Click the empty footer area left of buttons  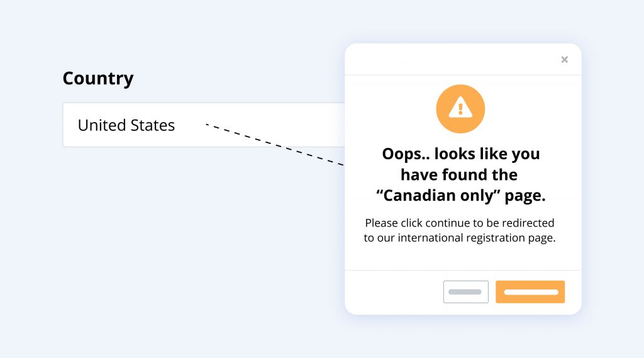(x=393, y=292)
